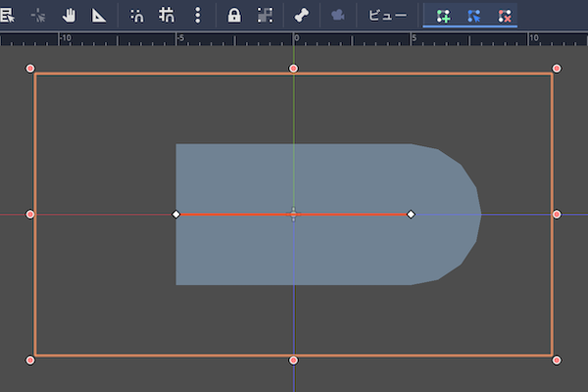
Task: Click the middle-left red resize handle
Action: pos(30,215)
